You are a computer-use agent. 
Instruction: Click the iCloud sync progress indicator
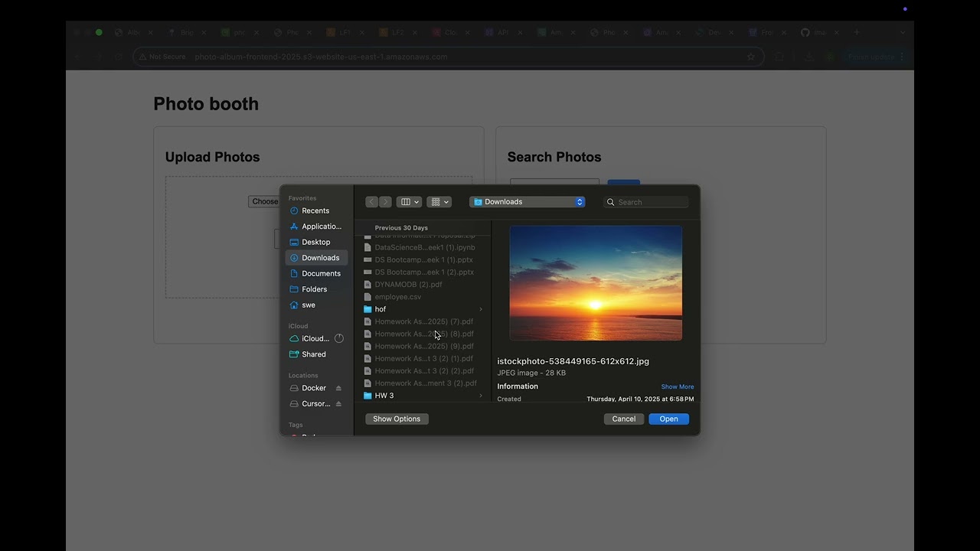(339, 338)
